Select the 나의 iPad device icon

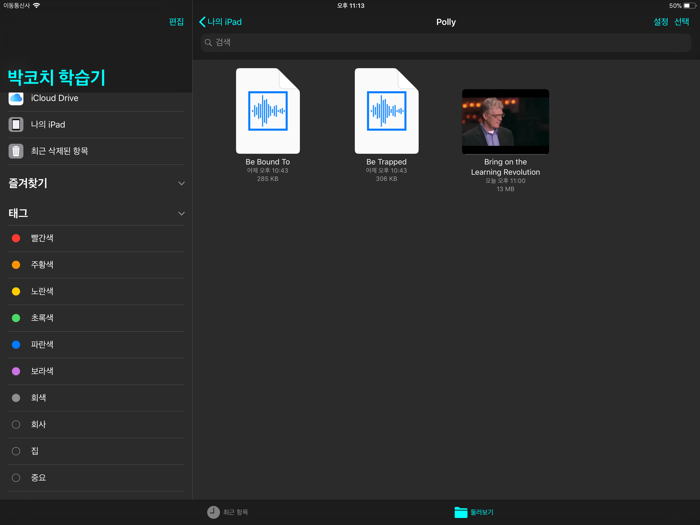16,125
